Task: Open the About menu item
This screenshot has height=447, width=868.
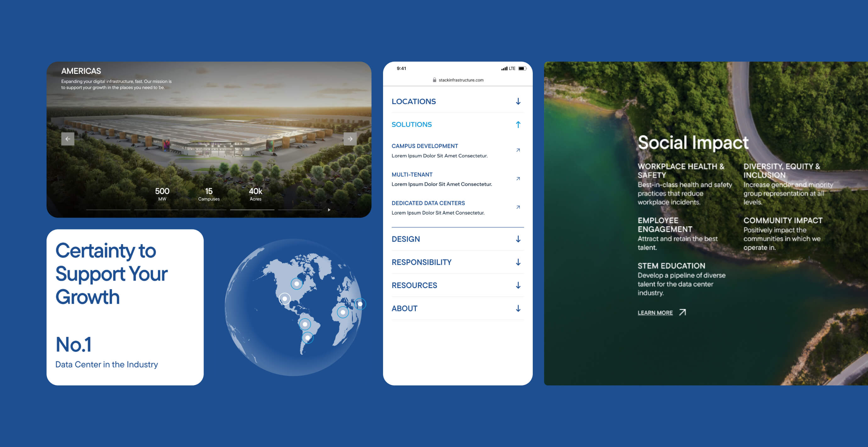Action: pyautogui.click(x=404, y=309)
